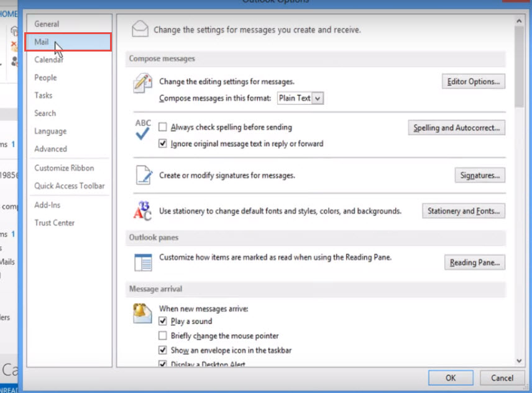Uncheck Ignore original message text in reply

pyautogui.click(x=163, y=143)
